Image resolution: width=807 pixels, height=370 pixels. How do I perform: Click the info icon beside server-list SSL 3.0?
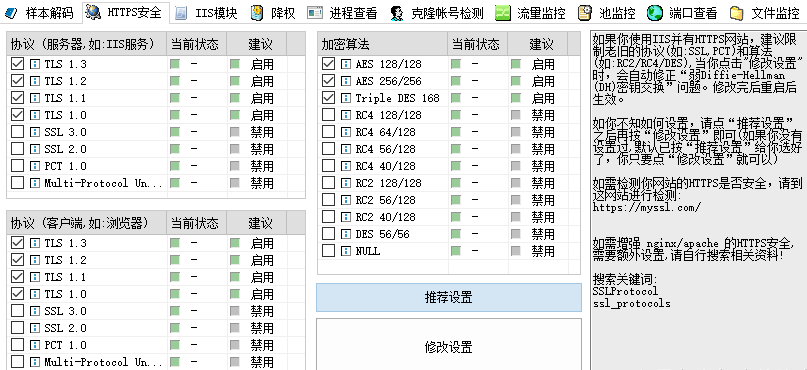click(x=34, y=132)
